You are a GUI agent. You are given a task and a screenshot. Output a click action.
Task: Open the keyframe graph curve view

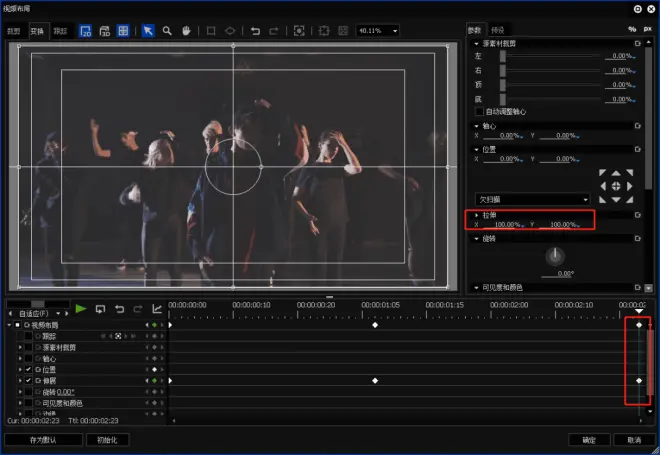click(x=157, y=309)
